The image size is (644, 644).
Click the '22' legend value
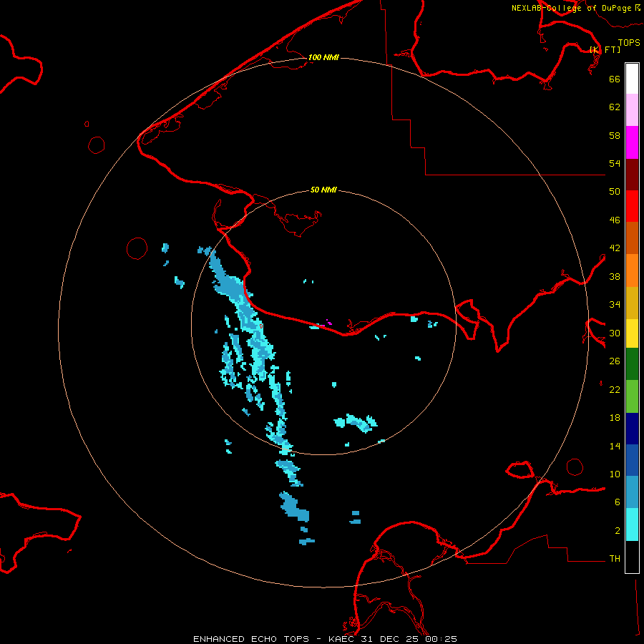615,389
